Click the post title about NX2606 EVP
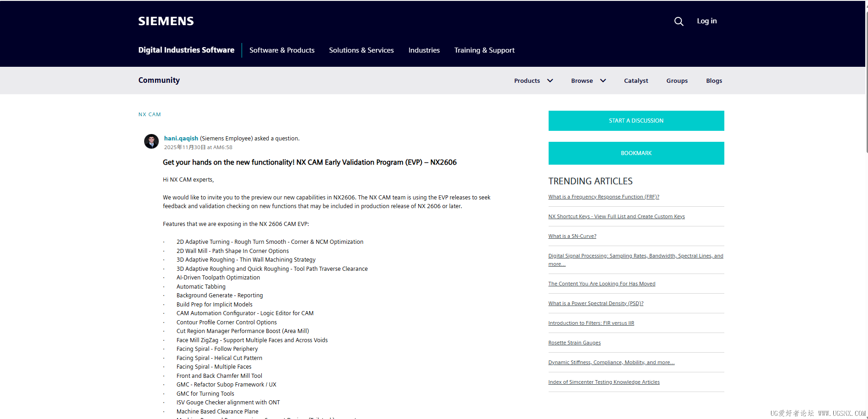The height and width of the screenshot is (419, 868). coord(310,162)
